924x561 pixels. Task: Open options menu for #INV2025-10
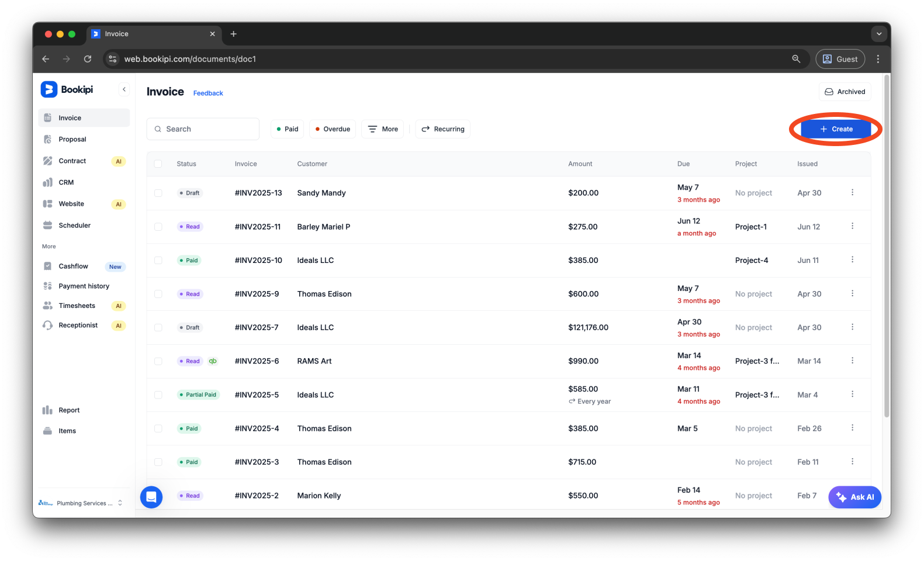(852, 259)
